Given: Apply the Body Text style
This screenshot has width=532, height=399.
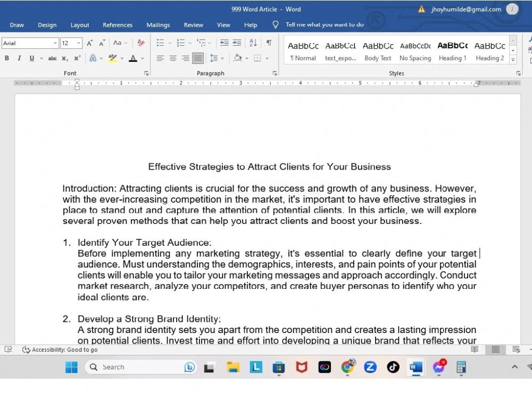Looking at the screenshot, I should pyautogui.click(x=378, y=51).
